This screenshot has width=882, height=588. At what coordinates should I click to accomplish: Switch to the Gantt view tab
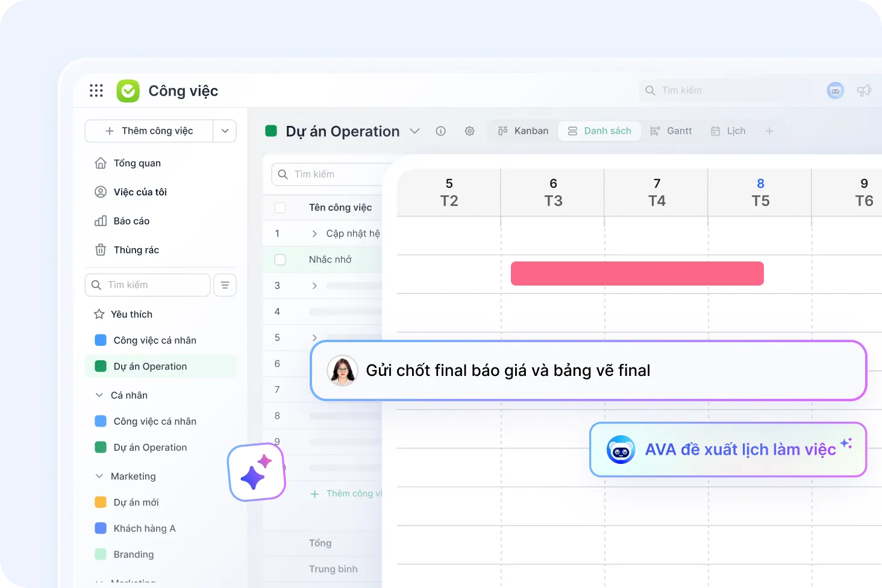coord(671,131)
